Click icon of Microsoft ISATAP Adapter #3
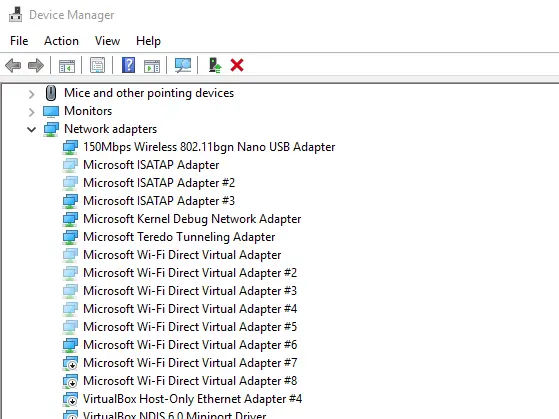The height and width of the screenshot is (419, 559). coord(70,201)
